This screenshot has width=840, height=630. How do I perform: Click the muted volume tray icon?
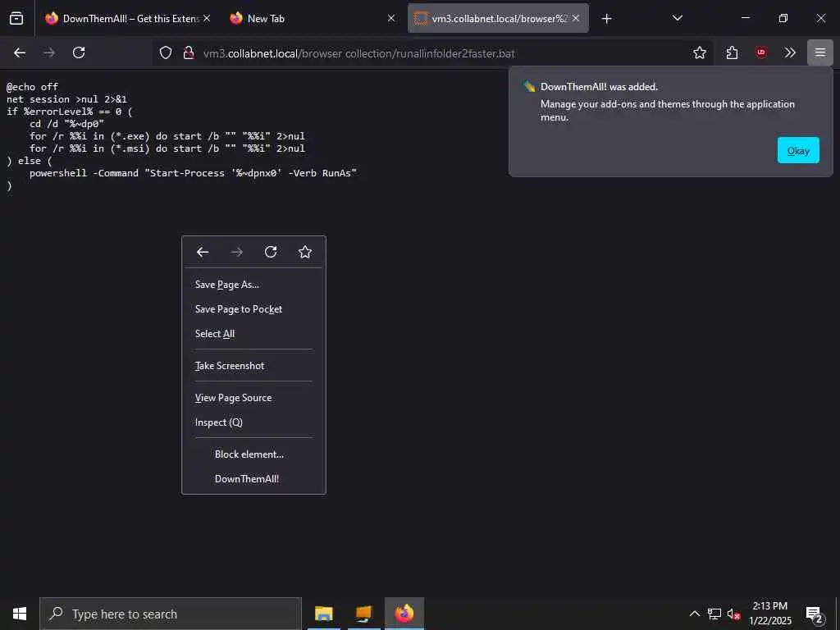[x=733, y=614]
